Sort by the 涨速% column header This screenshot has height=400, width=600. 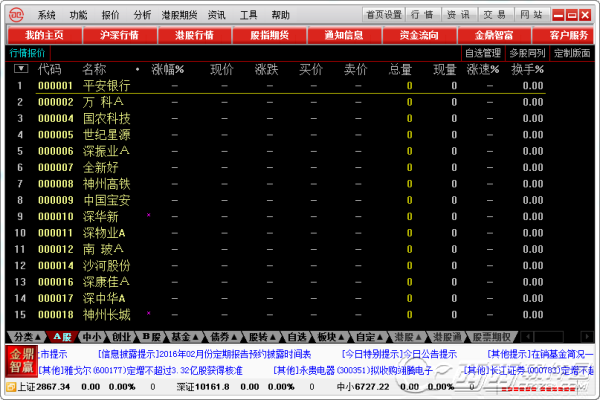(483, 69)
